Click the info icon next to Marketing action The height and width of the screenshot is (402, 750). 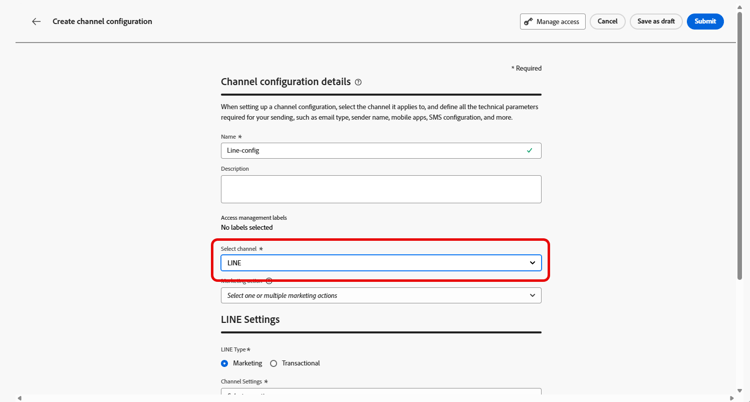269,281
